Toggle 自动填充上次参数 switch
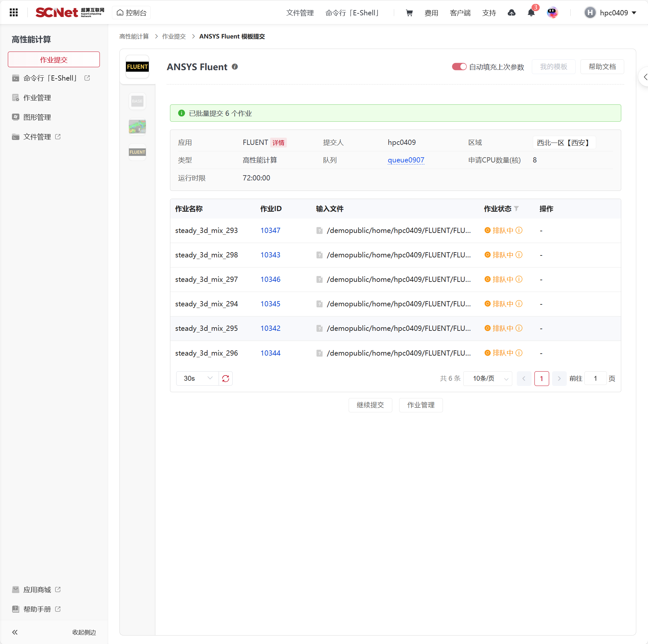 pyautogui.click(x=459, y=67)
